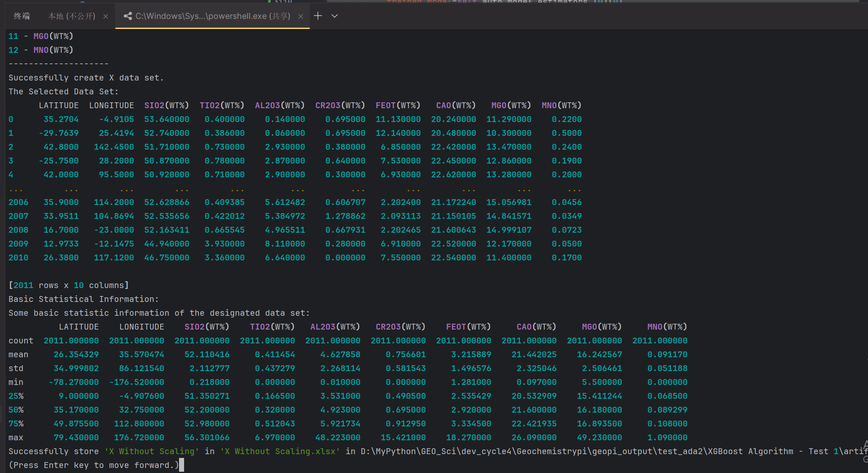Click the 'std' row label in statistics

(16, 368)
